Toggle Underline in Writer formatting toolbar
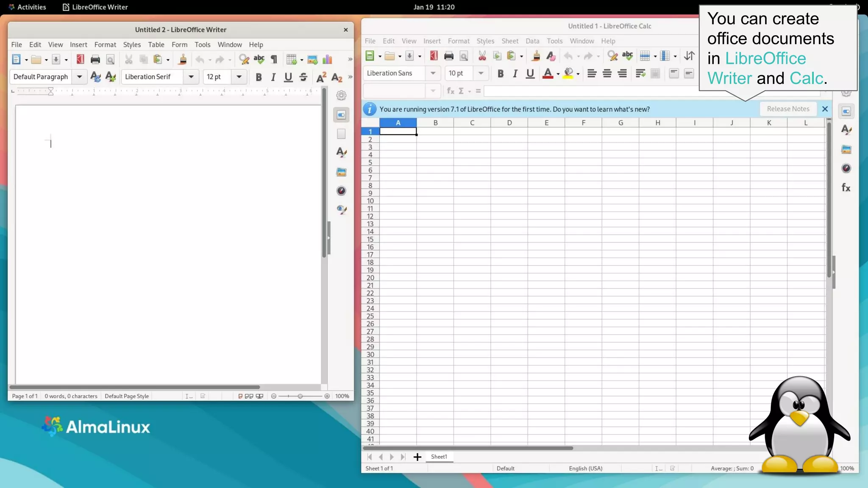The image size is (868, 488). click(x=288, y=77)
